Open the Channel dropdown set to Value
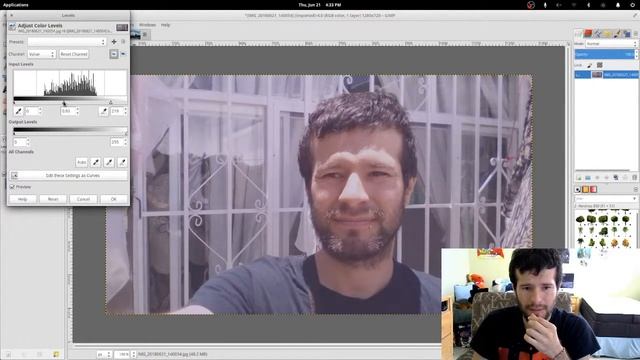The width and height of the screenshot is (640, 360). click(x=41, y=54)
